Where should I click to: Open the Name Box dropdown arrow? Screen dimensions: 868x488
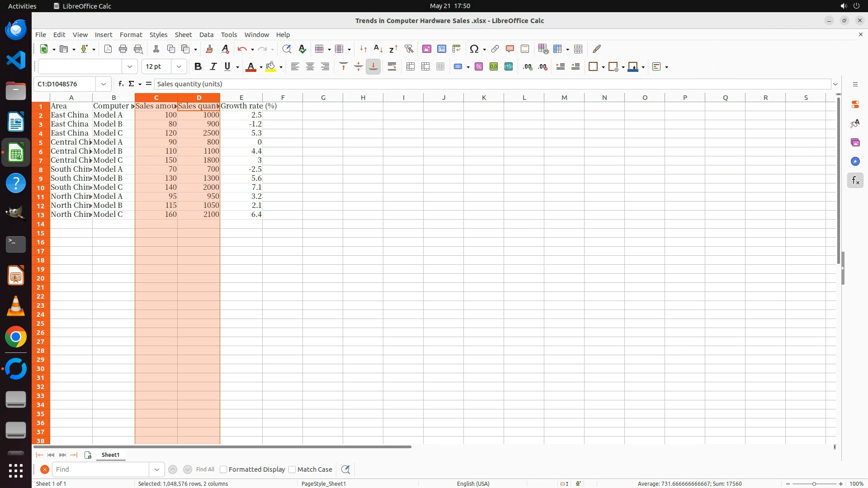(104, 84)
